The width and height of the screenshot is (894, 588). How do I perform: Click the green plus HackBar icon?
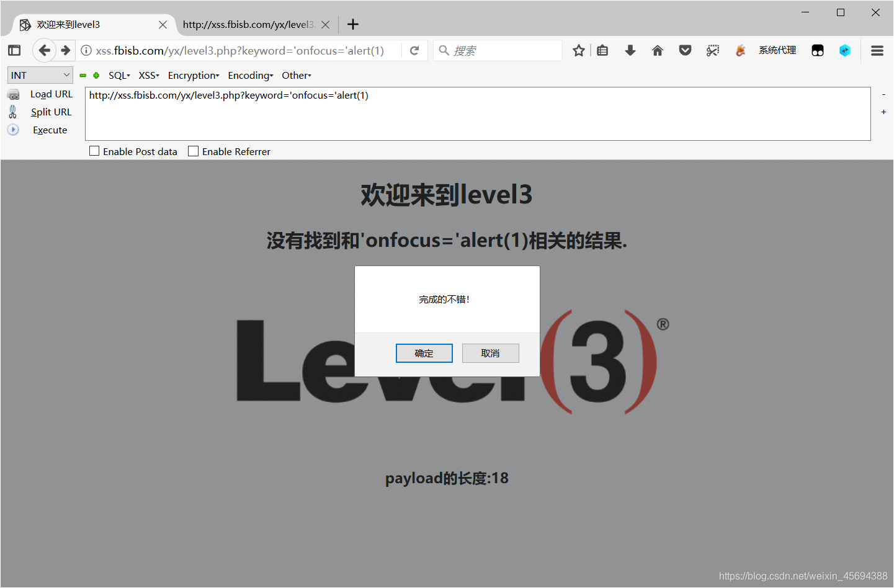(96, 76)
